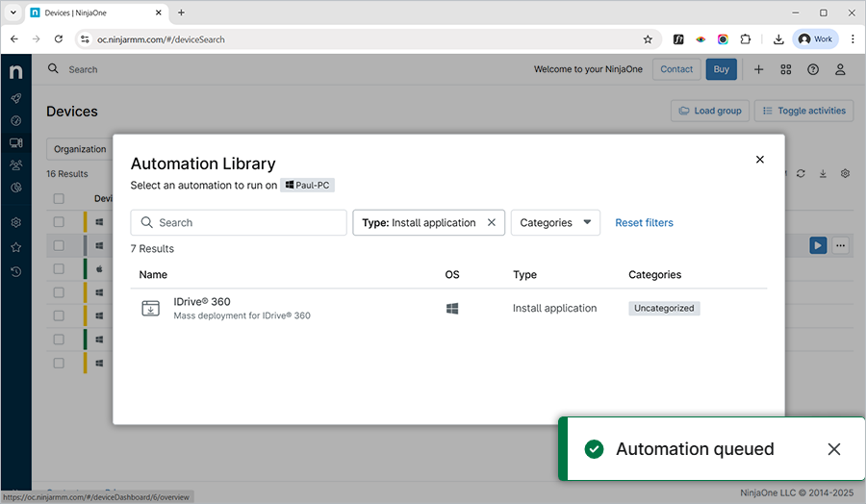Open the Favorites star in the sidebar
866x504 pixels.
point(15,247)
